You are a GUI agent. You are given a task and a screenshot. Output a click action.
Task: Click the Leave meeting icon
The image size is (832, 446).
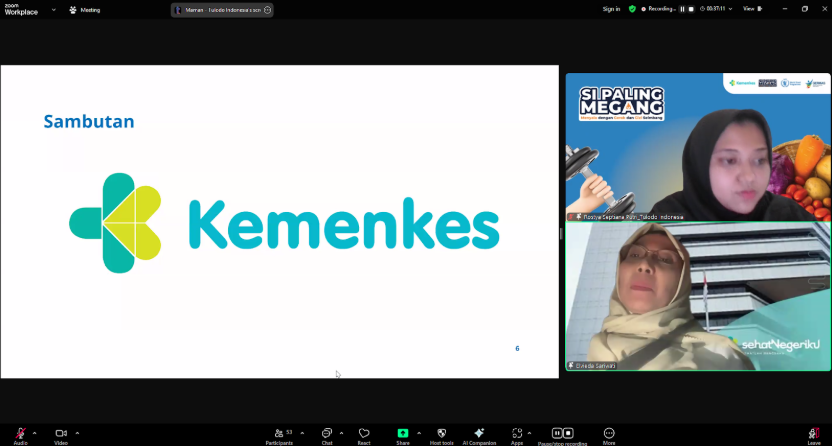[814, 434]
